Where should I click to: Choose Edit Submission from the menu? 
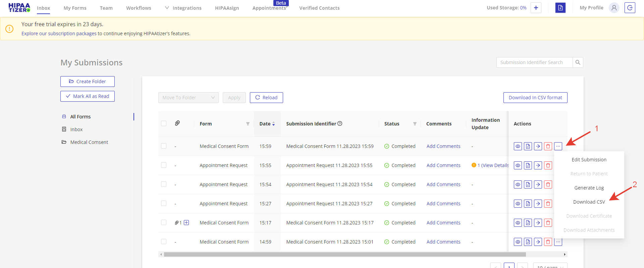[x=589, y=160]
